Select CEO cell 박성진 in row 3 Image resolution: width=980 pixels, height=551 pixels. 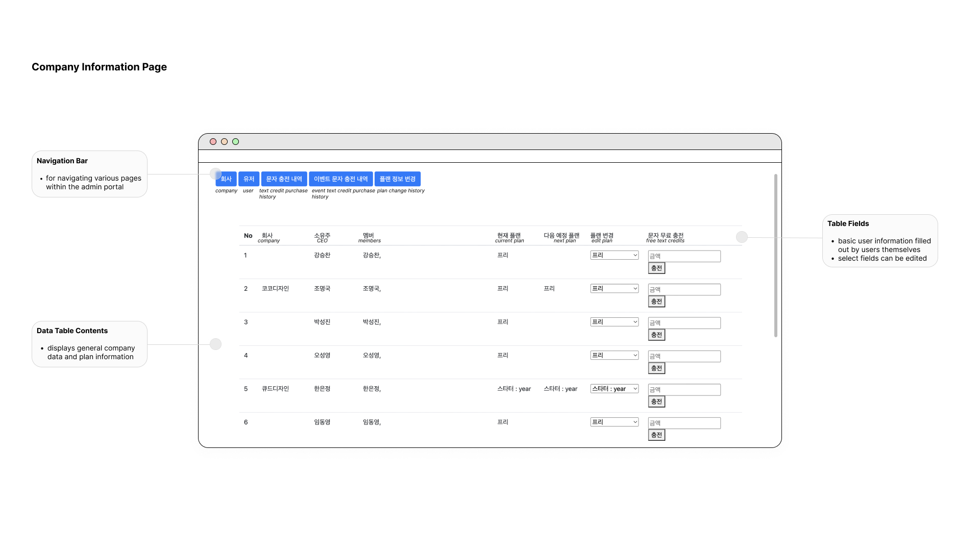[322, 322]
